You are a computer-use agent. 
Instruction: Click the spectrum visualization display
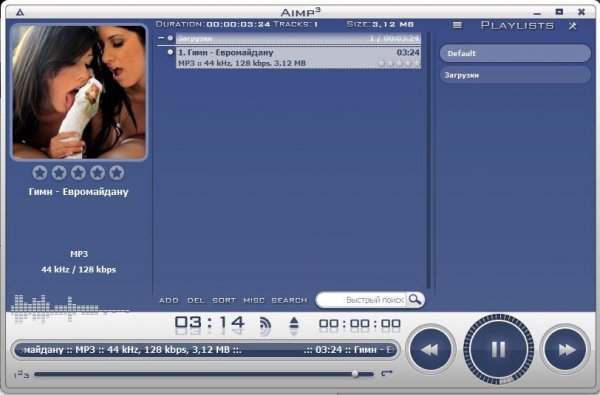tap(71, 309)
